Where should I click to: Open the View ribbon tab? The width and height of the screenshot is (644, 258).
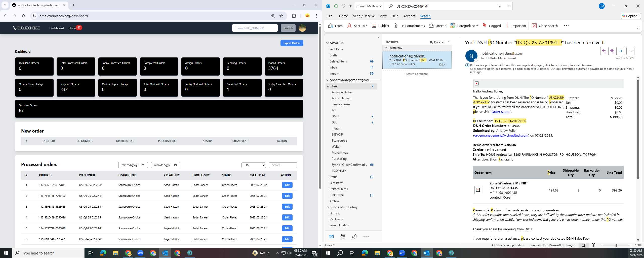pos(383,16)
